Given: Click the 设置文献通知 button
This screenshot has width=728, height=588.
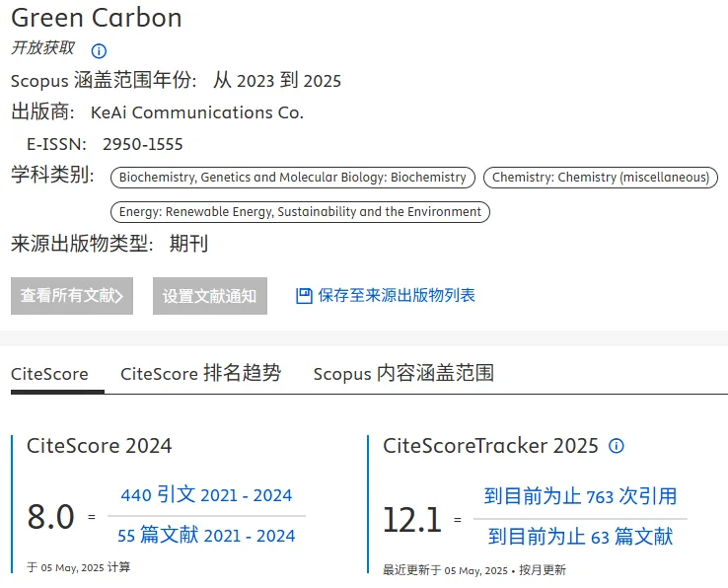Looking at the screenshot, I should tap(210, 296).
